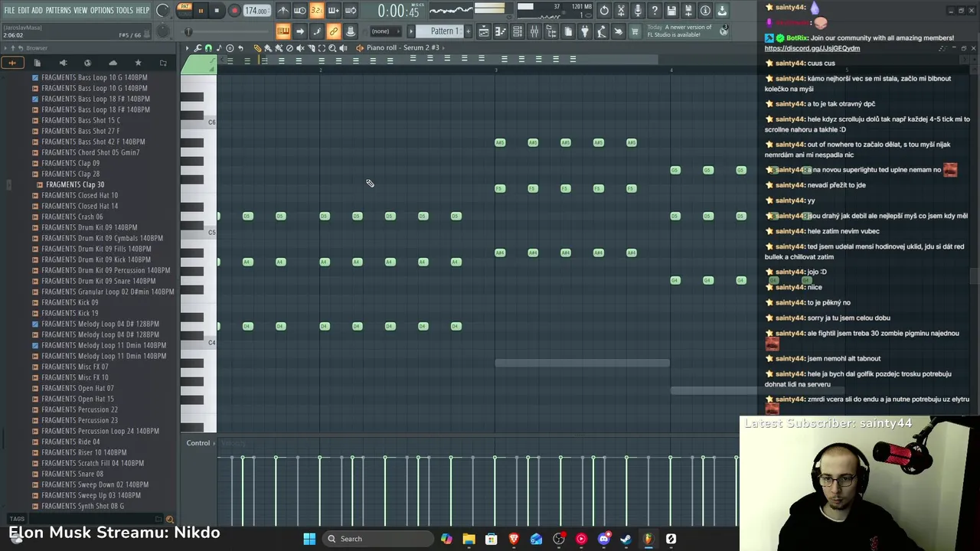Click the microphone recording icon

pyautogui.click(x=638, y=11)
